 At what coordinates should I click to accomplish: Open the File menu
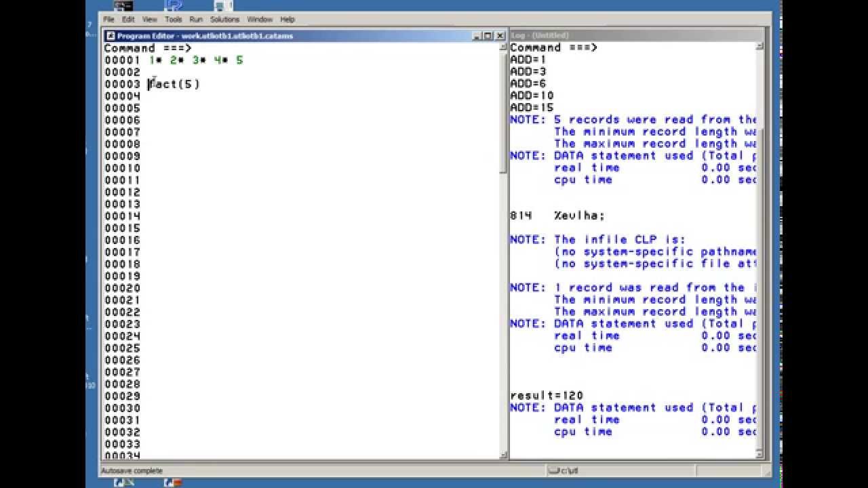[x=108, y=20]
